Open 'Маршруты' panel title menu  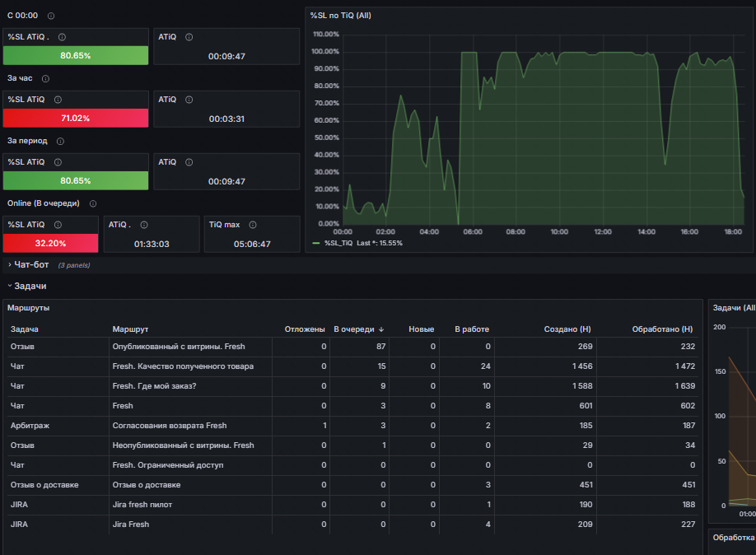[29, 308]
